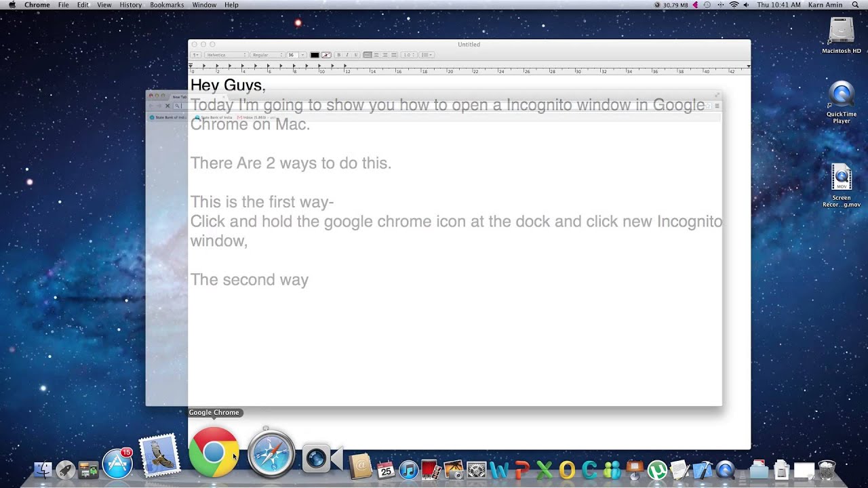This screenshot has width=868, height=488.
Task: Open uTorrent from the dock
Action: pyautogui.click(x=657, y=470)
